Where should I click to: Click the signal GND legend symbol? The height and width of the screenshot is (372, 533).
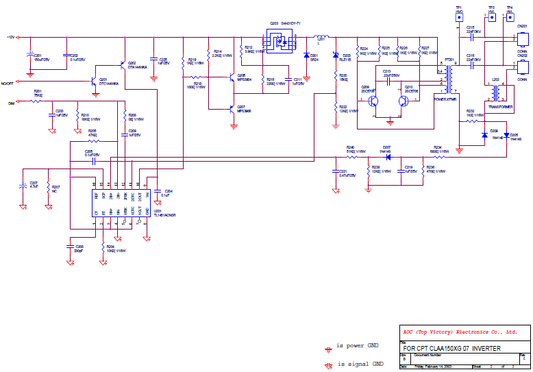tap(328, 366)
